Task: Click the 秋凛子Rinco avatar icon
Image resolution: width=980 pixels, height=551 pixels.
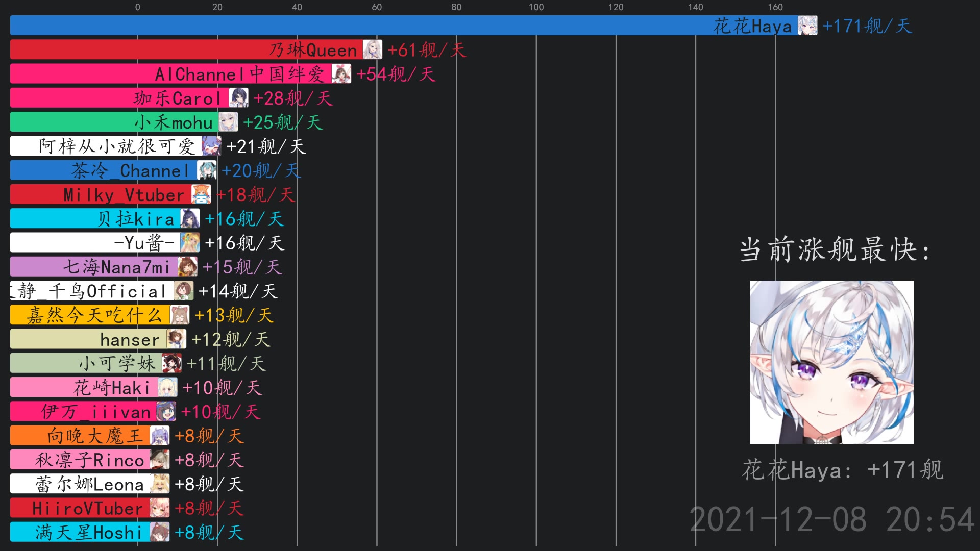Action: click(x=160, y=460)
